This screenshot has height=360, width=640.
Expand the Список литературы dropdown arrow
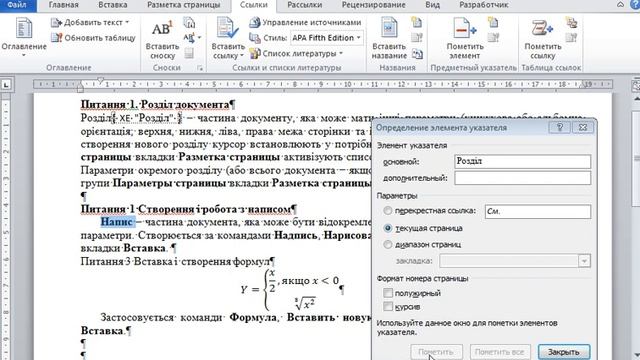point(341,53)
